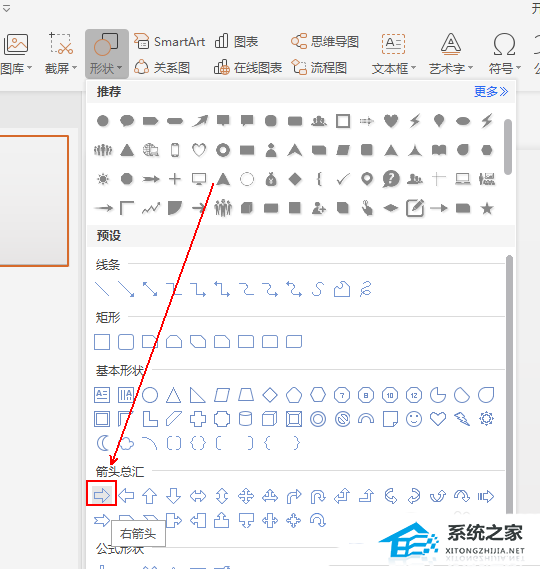
Task: Choose the recommended computer monitor shape
Action: point(199,179)
